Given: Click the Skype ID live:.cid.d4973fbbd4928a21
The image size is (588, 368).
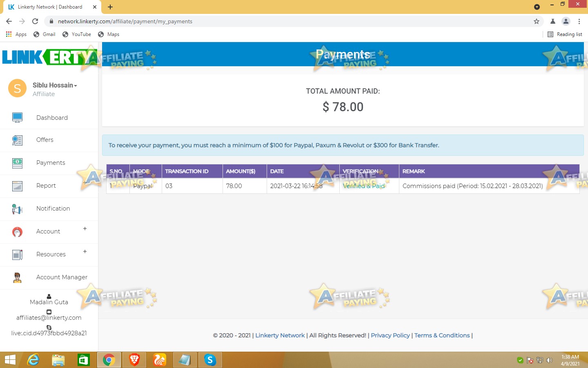Looking at the screenshot, I should 49,333.
